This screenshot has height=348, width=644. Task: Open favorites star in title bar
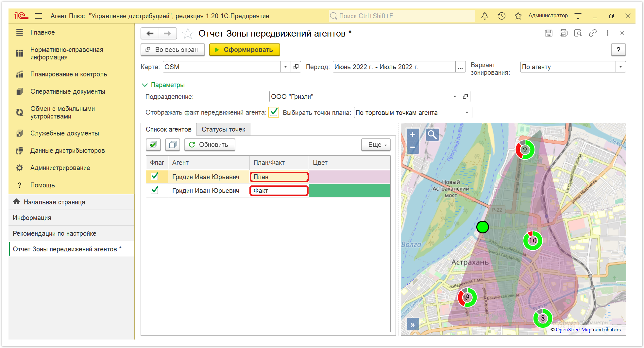(x=518, y=16)
